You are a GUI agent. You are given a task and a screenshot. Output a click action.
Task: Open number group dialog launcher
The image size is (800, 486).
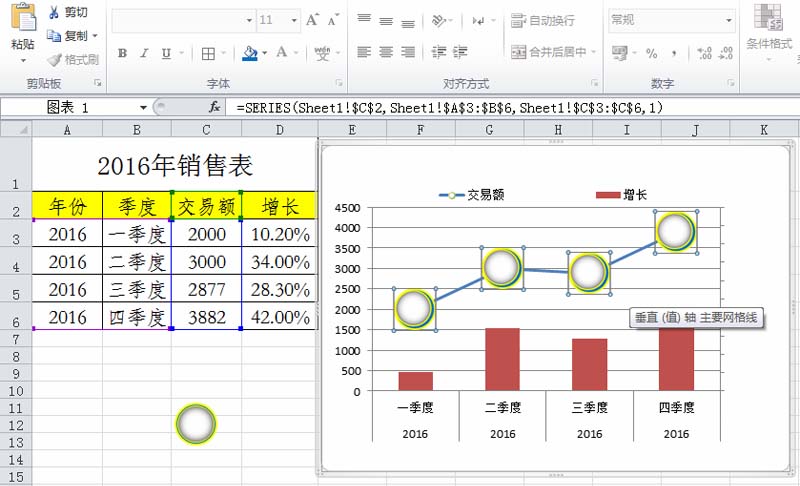click(x=731, y=83)
